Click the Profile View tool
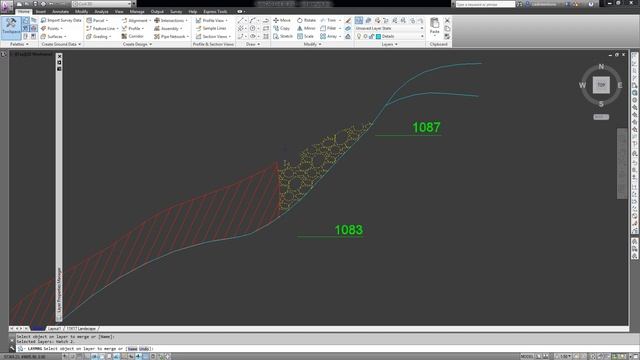 coord(211,20)
